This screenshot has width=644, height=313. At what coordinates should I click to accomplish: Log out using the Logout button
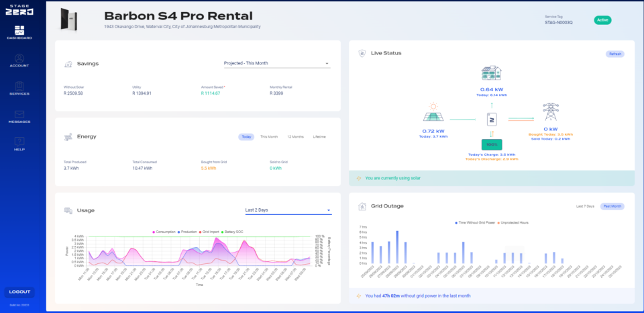click(19, 292)
